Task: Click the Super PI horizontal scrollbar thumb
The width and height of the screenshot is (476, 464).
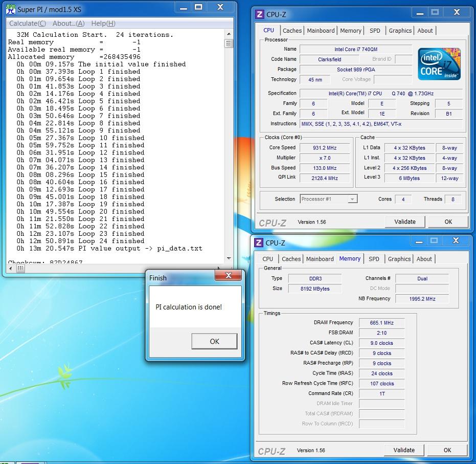Action: (x=20, y=268)
